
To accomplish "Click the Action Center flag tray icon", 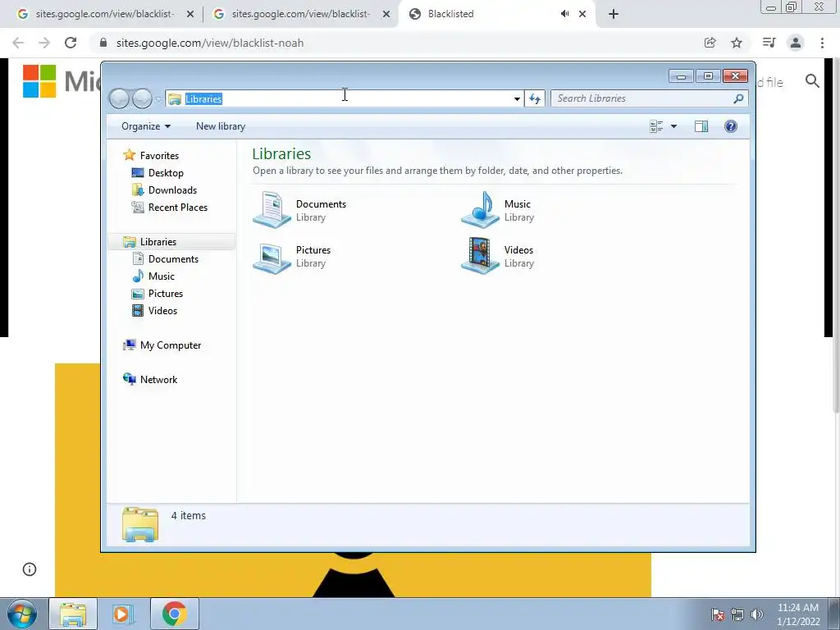I will point(717,614).
